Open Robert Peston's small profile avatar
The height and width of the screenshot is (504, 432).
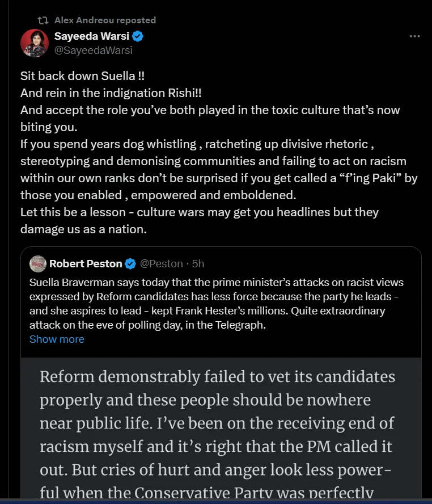38,264
